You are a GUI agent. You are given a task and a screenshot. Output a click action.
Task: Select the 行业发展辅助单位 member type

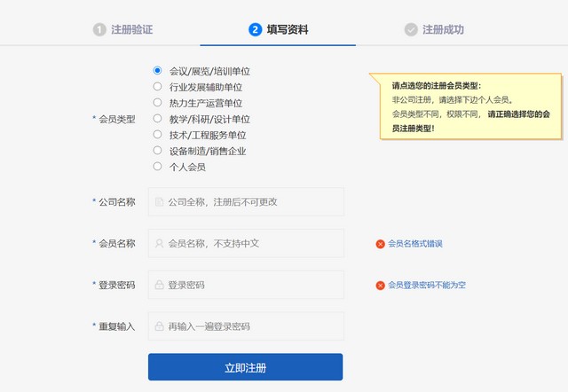tap(157, 86)
